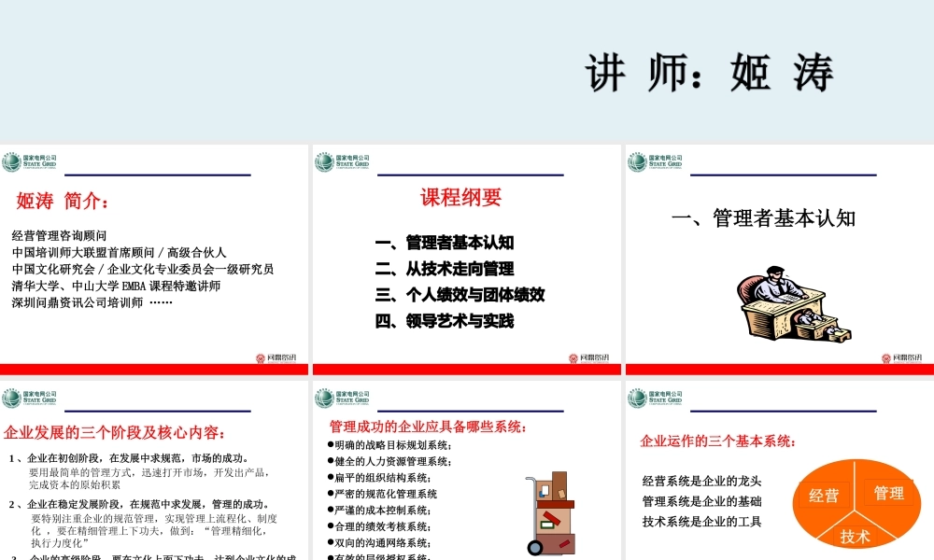Click the red heading 课程纲要
Image resolution: width=934 pixels, height=560 pixels.
[461, 197]
